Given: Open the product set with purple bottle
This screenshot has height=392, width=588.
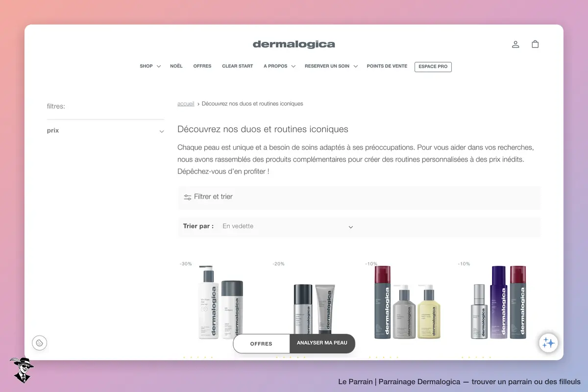Looking at the screenshot, I should coord(499,302).
